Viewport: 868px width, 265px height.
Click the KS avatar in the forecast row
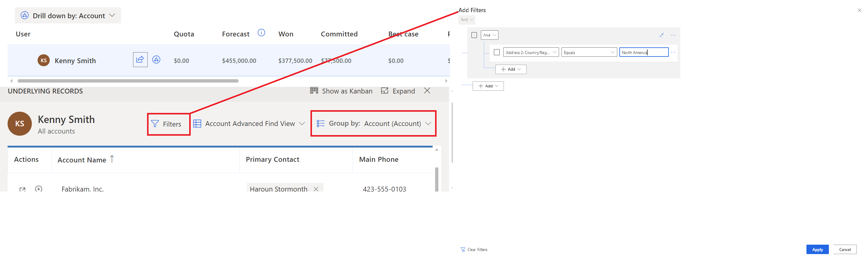(x=43, y=60)
